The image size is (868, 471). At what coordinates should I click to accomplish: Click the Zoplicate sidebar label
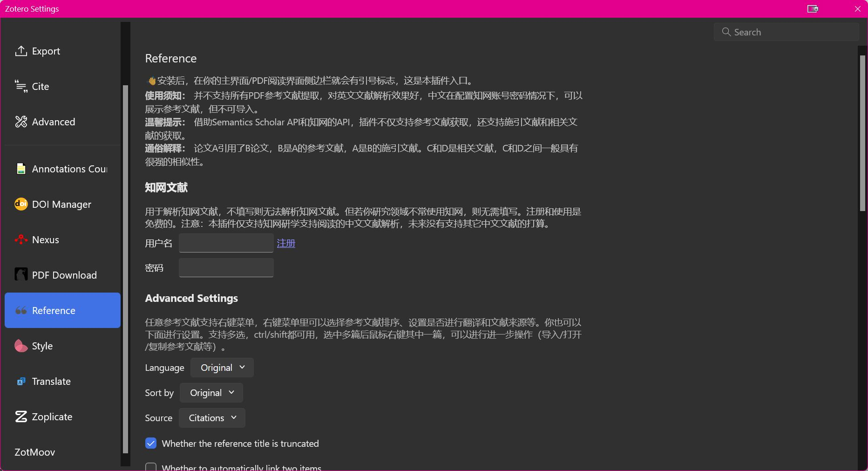52,416
